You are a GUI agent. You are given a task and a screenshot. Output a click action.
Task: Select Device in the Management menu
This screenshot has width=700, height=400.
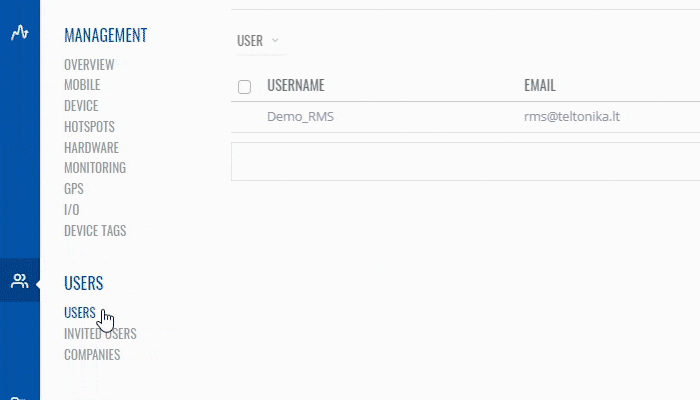[x=81, y=106]
